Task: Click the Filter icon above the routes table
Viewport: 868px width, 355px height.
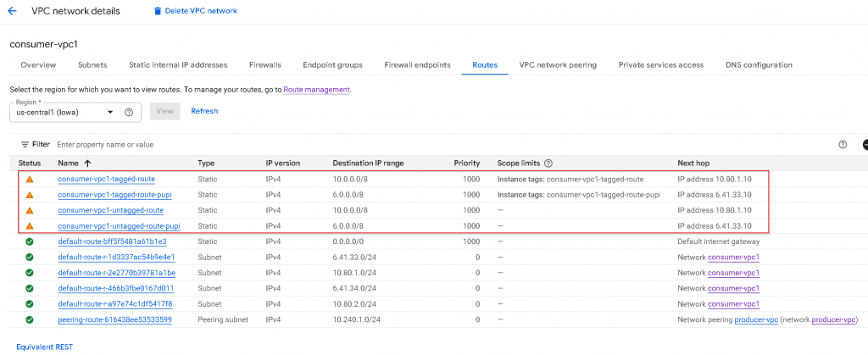Action: pos(25,145)
